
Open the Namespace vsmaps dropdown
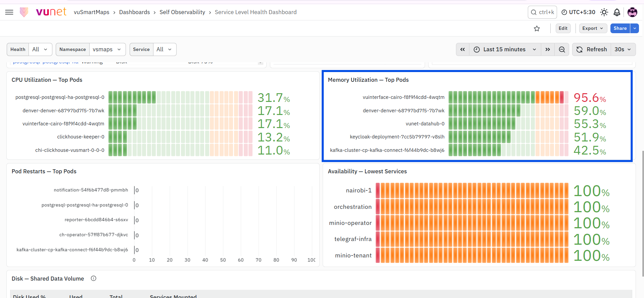click(x=107, y=49)
